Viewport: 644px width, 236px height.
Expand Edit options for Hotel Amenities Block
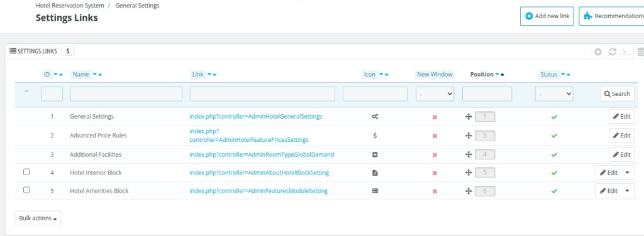(628, 191)
